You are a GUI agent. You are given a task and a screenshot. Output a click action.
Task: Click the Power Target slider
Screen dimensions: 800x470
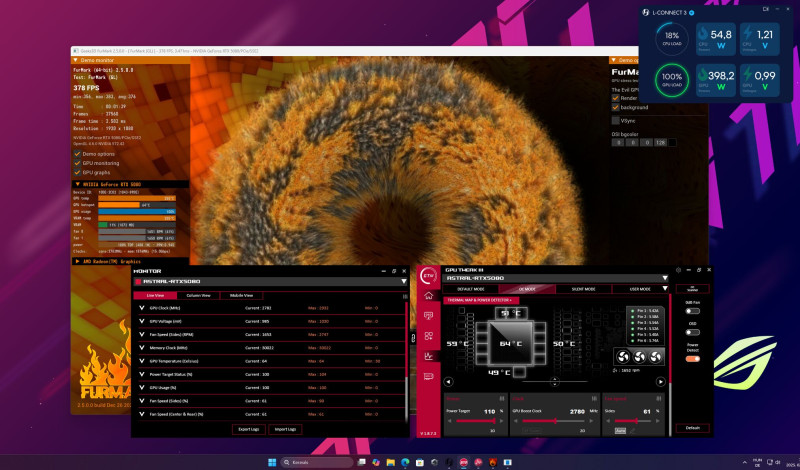475,421
